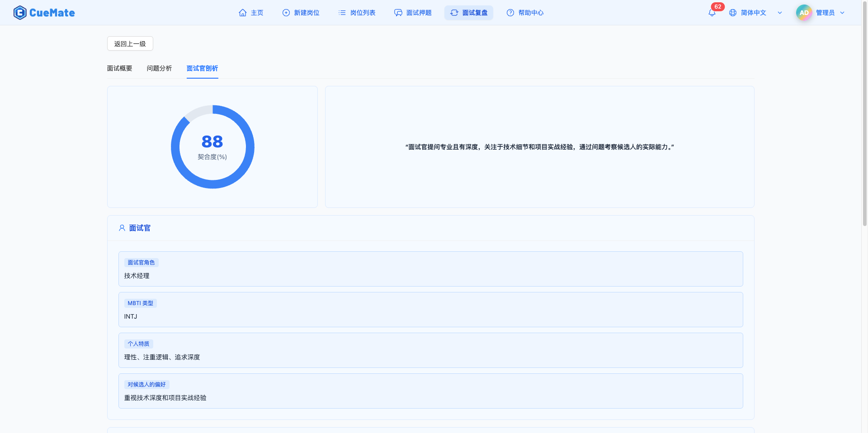Click the person icon beside 面试官 heading
Image resolution: width=868 pixels, height=433 pixels.
[x=121, y=228]
